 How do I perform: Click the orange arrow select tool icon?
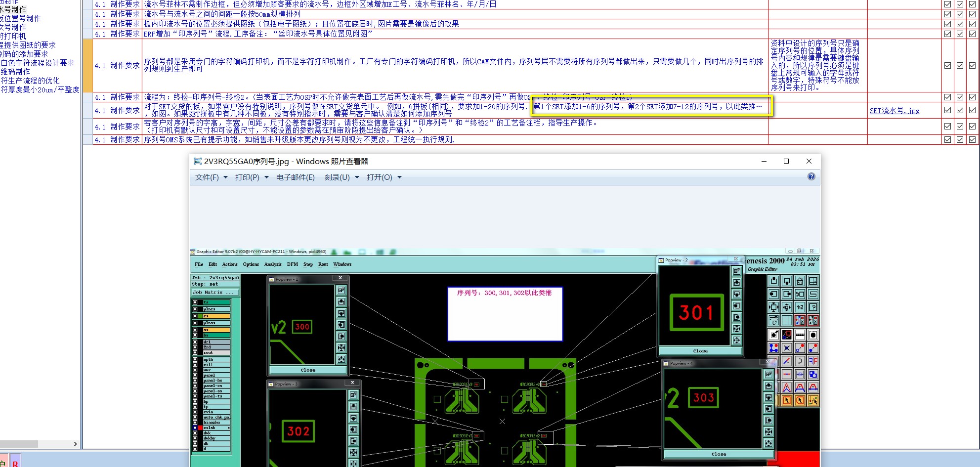[787, 400]
